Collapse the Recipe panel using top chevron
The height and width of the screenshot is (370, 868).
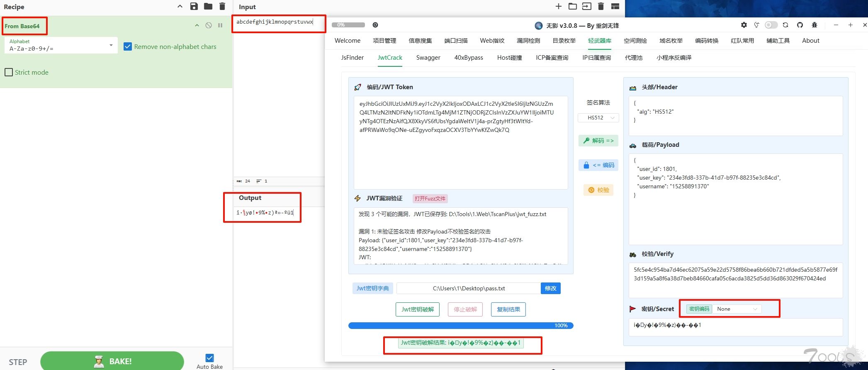coord(180,6)
